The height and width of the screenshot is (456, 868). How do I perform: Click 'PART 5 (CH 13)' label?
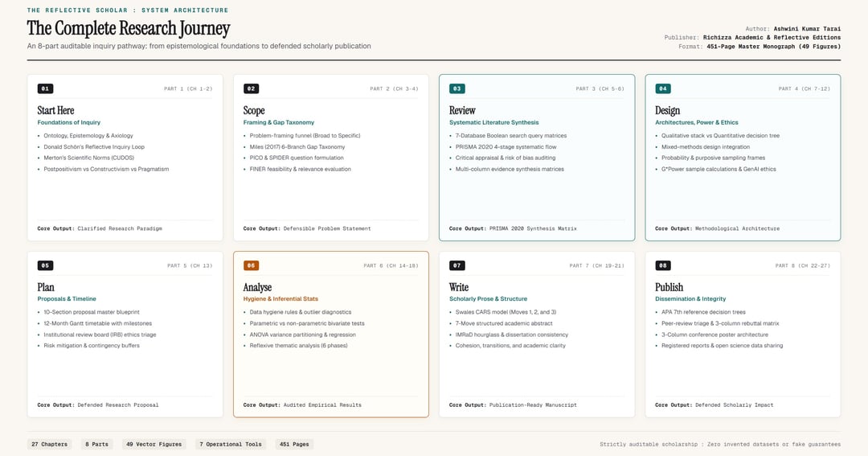[190, 265]
